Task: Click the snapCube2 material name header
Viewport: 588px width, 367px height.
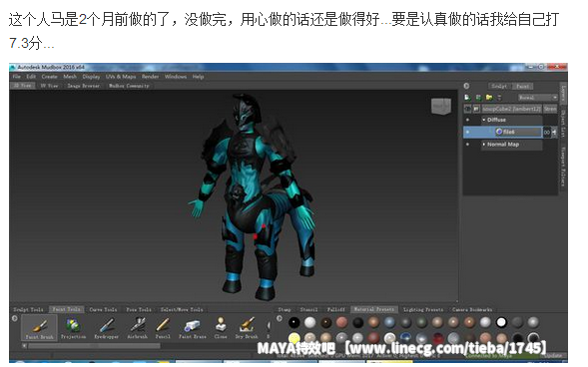Action: 511,109
